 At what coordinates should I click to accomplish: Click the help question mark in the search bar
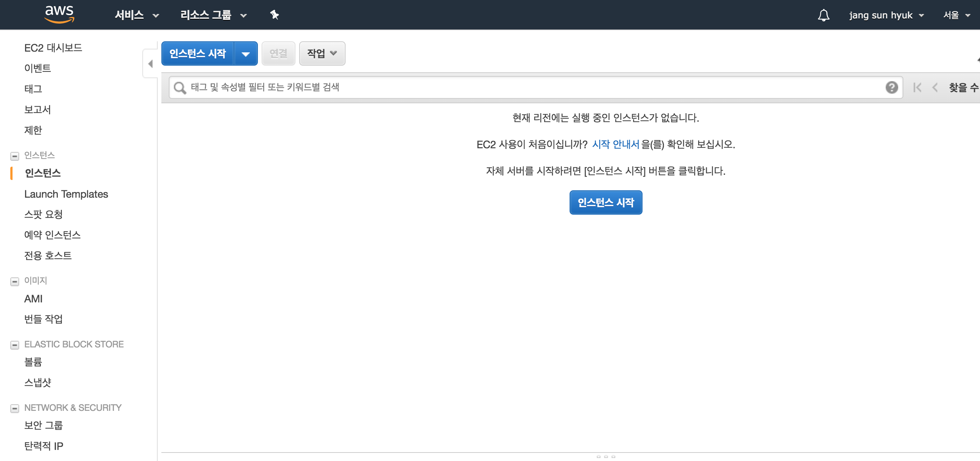coord(892,87)
